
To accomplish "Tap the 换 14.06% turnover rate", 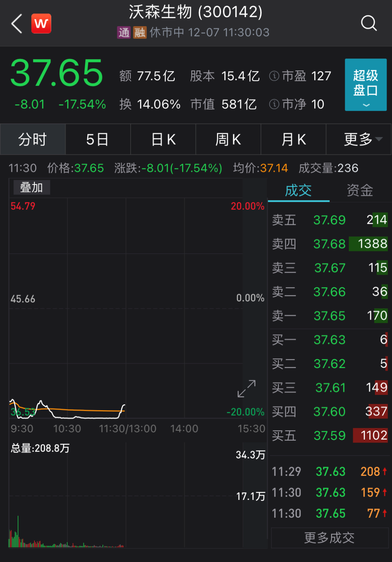I will [150, 104].
